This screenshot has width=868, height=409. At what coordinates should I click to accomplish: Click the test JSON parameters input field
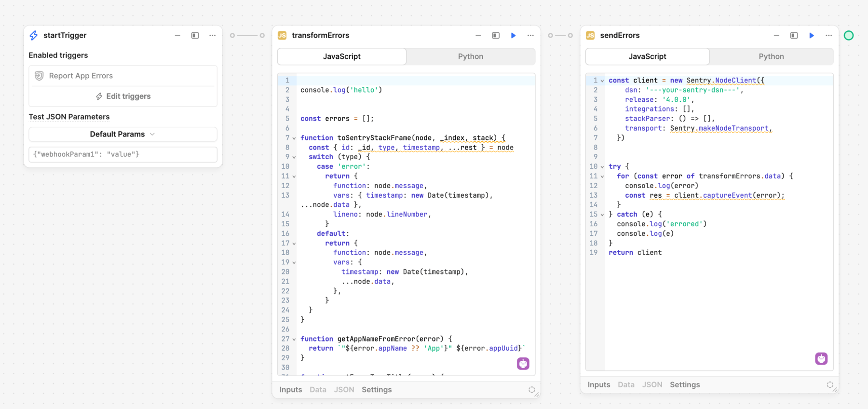123,154
